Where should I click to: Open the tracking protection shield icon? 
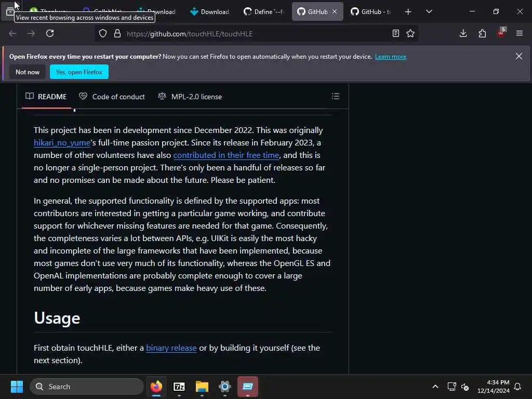[103, 34]
